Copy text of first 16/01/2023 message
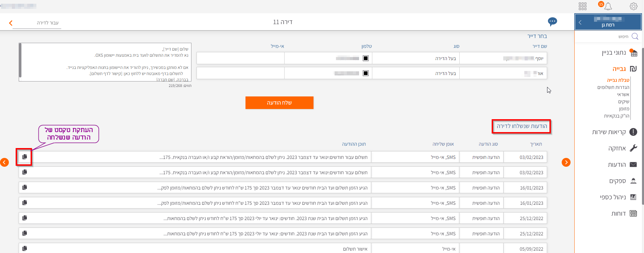The width and height of the screenshot is (644, 253). point(24,187)
